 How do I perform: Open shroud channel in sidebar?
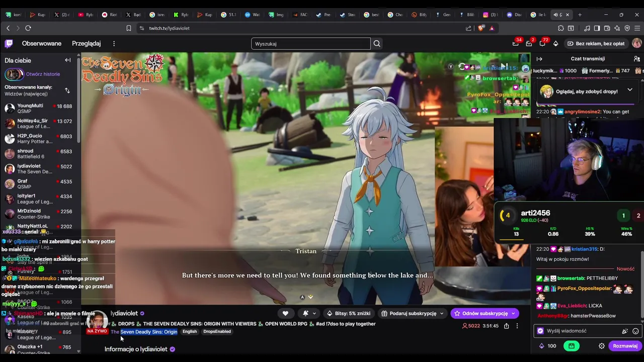tap(39, 154)
